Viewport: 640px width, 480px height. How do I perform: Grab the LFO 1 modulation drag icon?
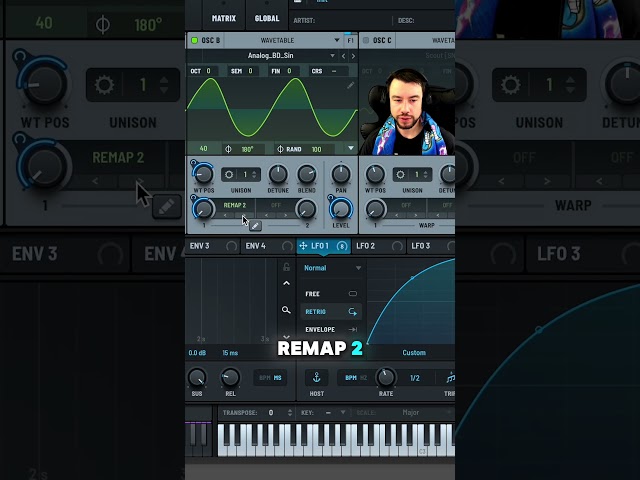click(x=303, y=246)
